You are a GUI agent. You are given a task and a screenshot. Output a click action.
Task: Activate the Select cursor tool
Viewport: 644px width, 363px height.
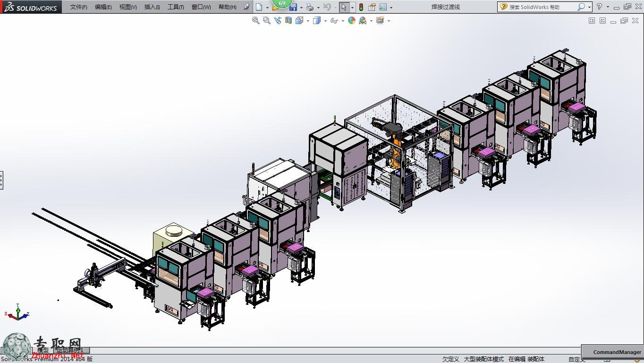[344, 7]
